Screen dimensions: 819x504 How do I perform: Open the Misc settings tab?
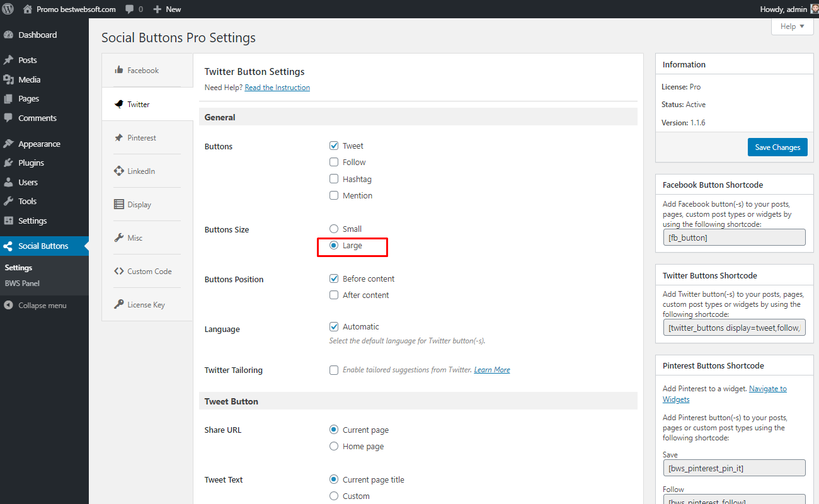click(x=147, y=238)
